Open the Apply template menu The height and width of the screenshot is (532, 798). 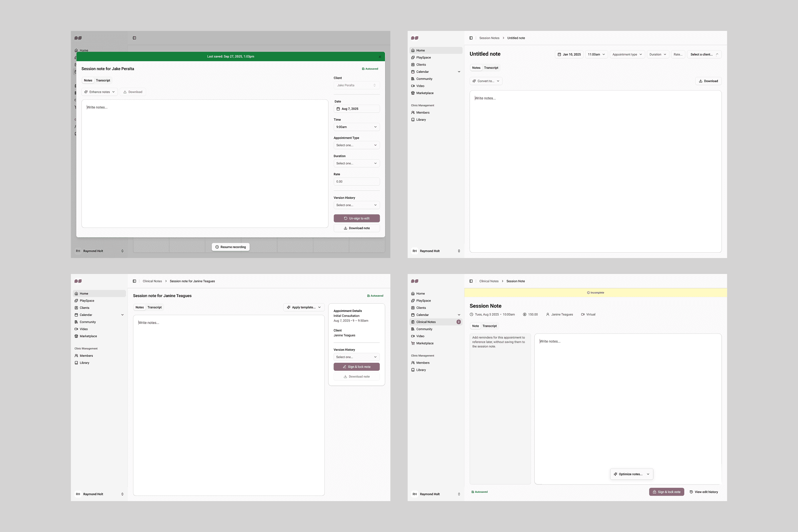coord(304,307)
